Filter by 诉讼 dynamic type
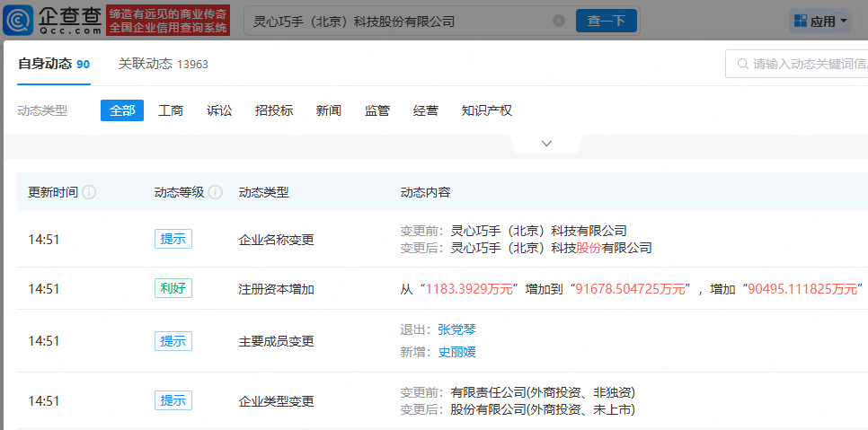Viewport: 868px width, 430px height. [x=219, y=110]
